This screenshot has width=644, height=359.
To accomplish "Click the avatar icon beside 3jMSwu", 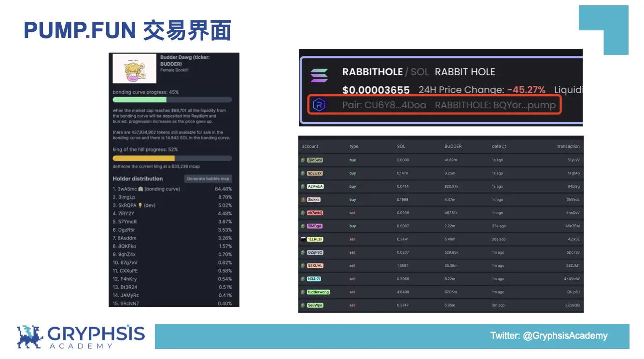I will pos(303,159).
